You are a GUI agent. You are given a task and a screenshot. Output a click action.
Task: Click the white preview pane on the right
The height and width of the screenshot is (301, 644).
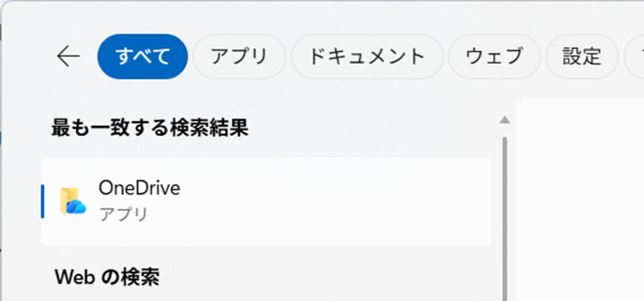(x=580, y=203)
